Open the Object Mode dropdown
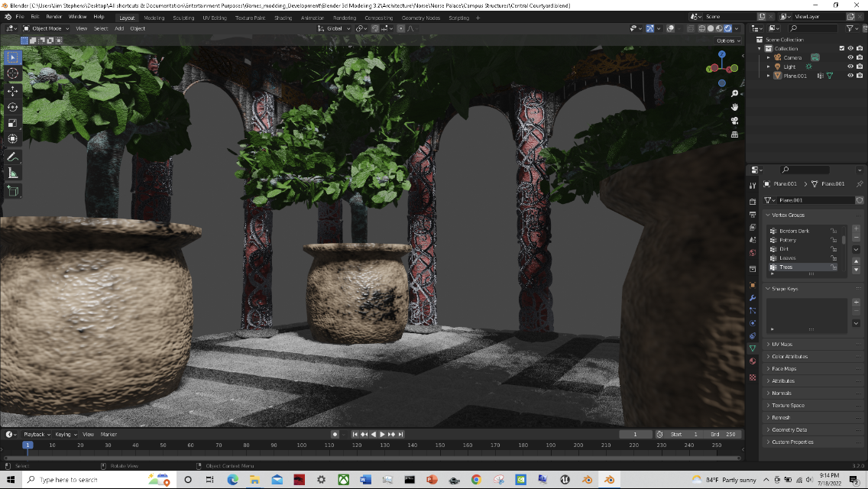Screen dimensions: 868x489 click(x=46, y=28)
